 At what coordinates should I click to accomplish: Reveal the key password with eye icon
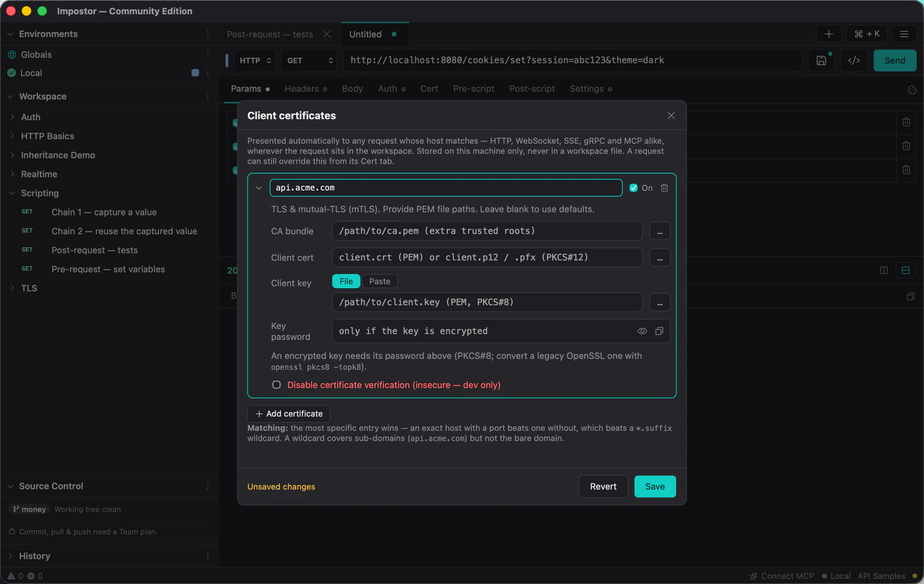tap(642, 331)
